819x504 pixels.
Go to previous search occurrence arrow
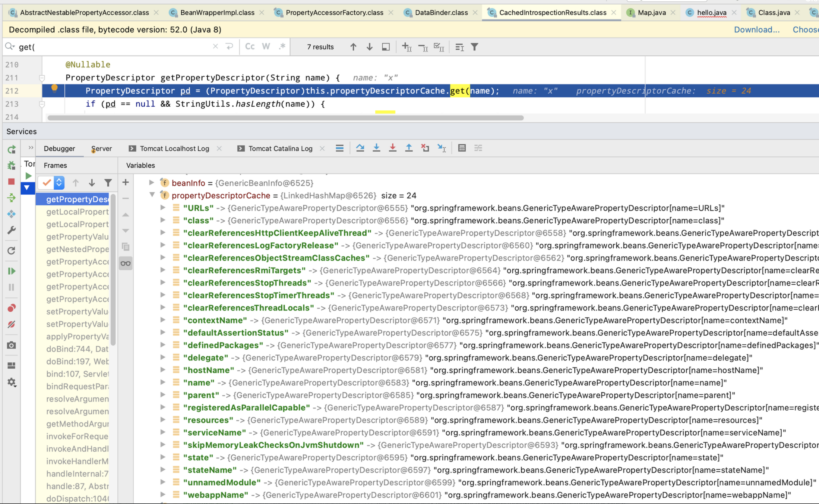point(353,47)
